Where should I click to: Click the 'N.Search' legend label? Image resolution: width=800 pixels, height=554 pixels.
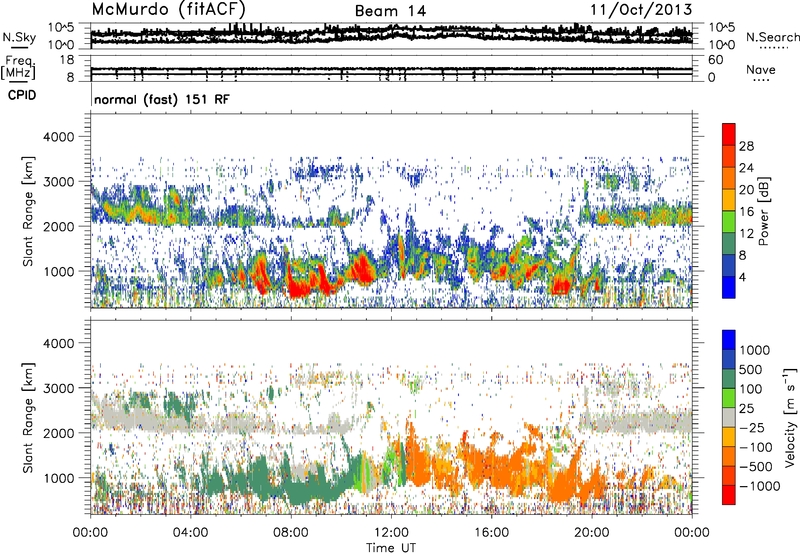click(773, 37)
